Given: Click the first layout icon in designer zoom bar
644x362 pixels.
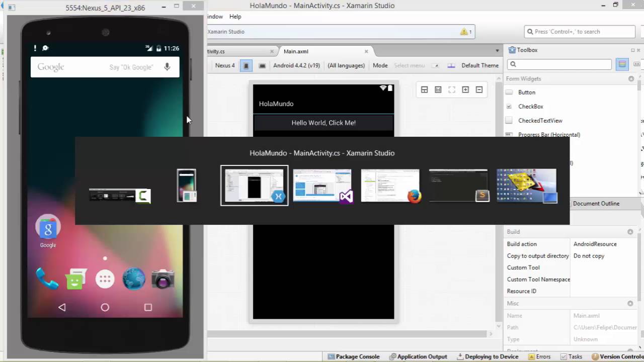Looking at the screenshot, I should pyautogui.click(x=424, y=89).
